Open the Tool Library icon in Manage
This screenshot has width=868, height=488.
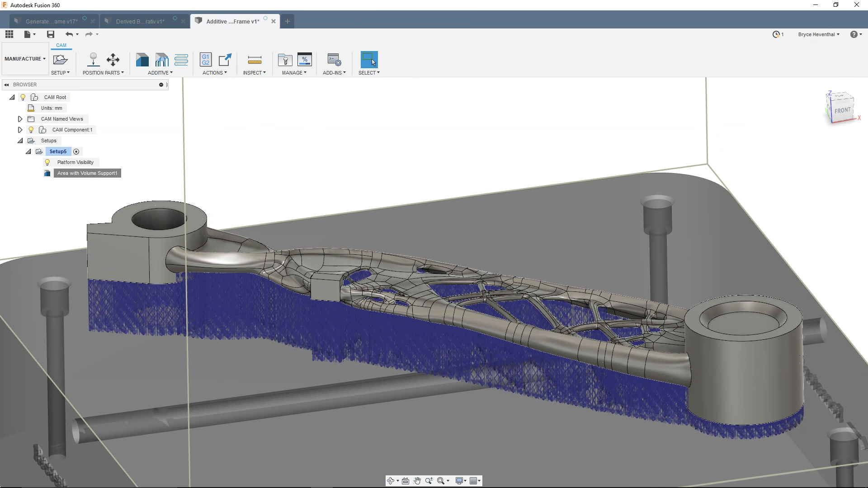(285, 60)
